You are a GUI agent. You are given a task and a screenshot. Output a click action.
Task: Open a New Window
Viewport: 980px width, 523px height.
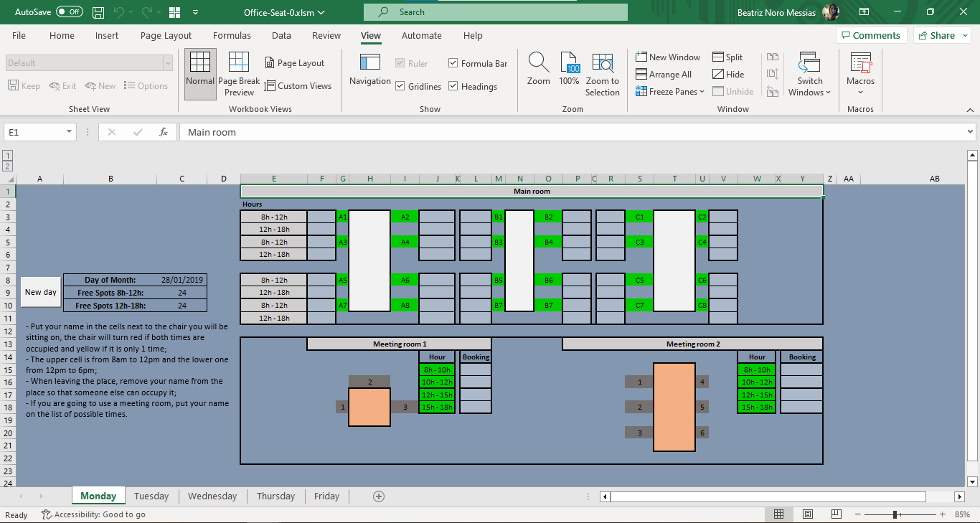tap(667, 56)
